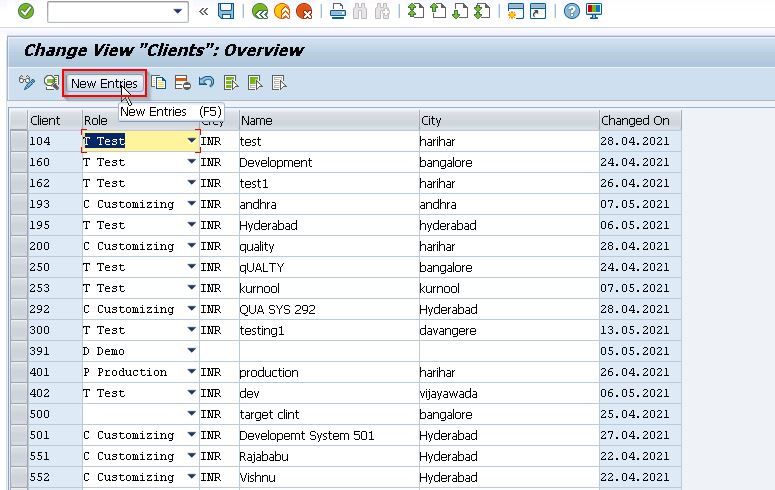Select the row of client 253
This screenshot has height=490, width=775.
[x=18, y=288]
